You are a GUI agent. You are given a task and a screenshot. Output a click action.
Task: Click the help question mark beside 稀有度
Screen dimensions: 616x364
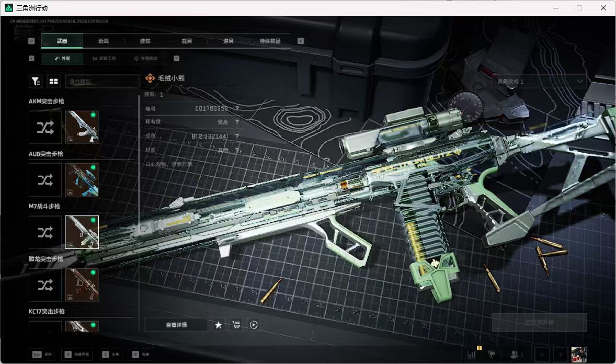pos(237,122)
